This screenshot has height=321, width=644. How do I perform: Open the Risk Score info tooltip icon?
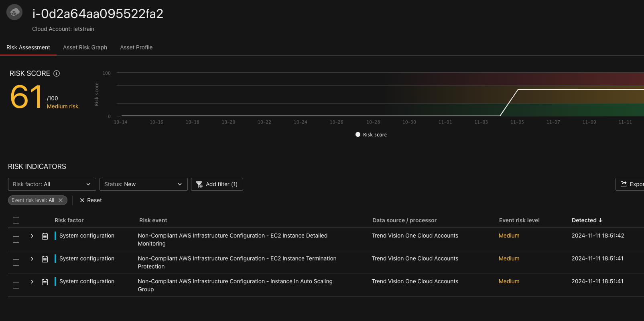point(57,73)
